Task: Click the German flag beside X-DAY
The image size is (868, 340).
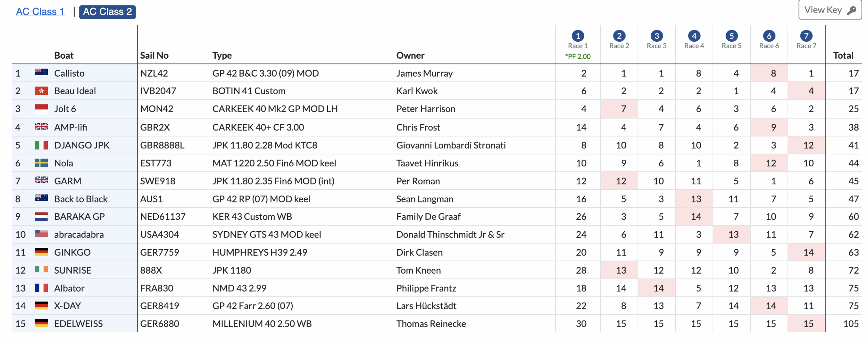Action: [x=41, y=305]
